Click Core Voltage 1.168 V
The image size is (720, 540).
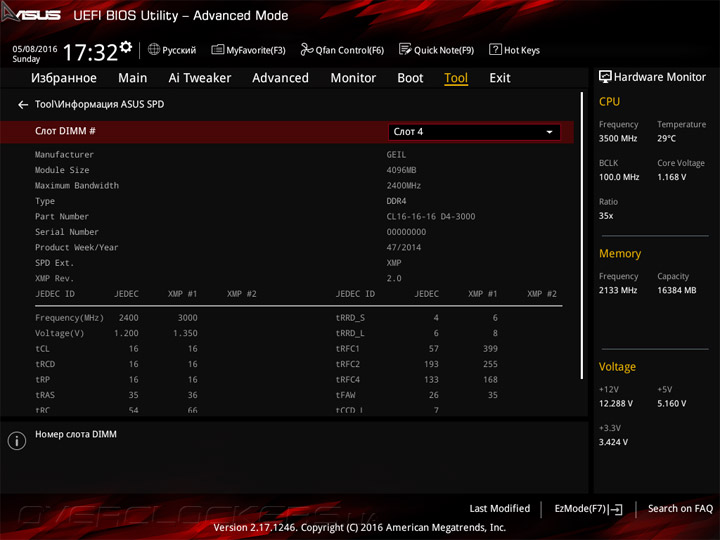(x=671, y=177)
